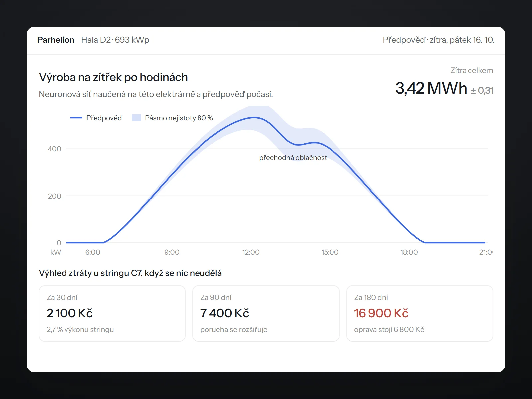Click the 'oprava stojí 6 800 Kč' note
532x399 pixels.
389,330
